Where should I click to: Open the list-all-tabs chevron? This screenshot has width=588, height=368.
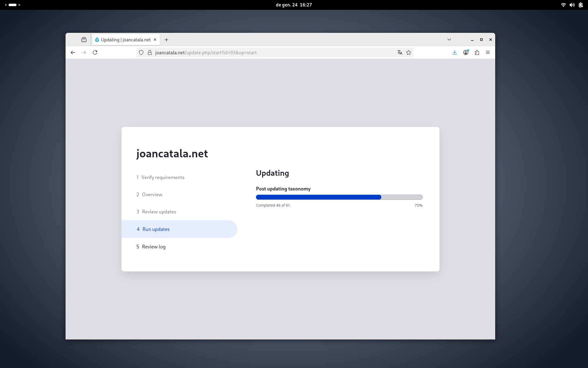tap(449, 39)
